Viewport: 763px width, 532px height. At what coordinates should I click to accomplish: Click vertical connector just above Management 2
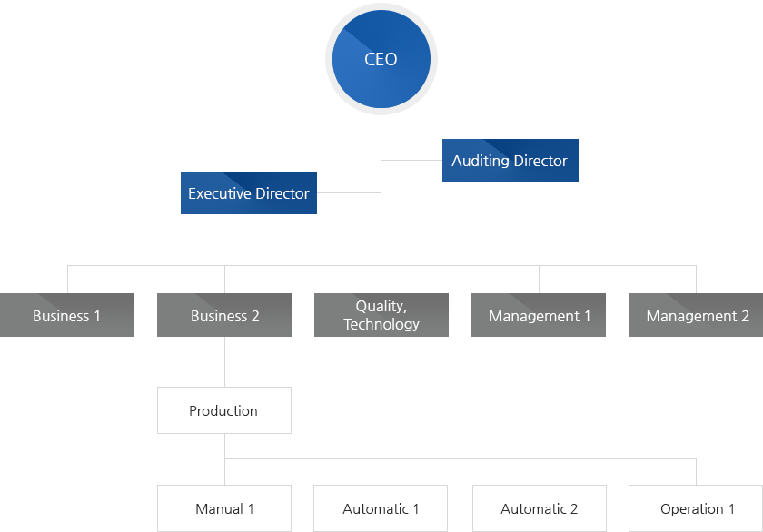tap(697, 280)
